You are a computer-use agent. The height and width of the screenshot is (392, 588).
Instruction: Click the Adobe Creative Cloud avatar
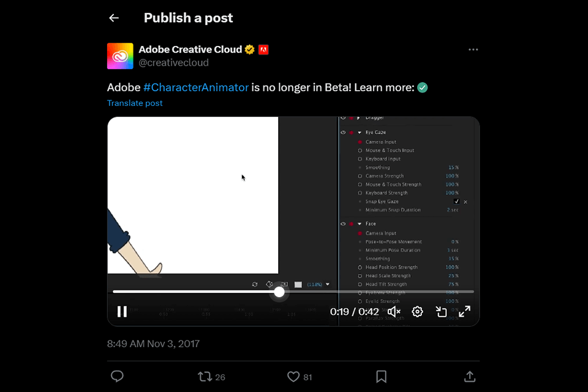[120, 56]
